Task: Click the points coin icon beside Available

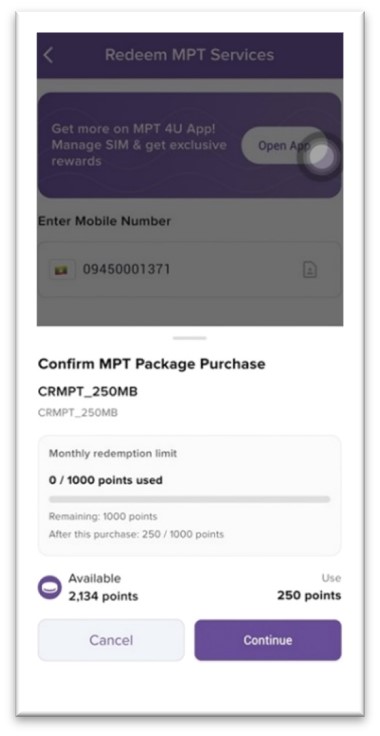Action: [50, 587]
